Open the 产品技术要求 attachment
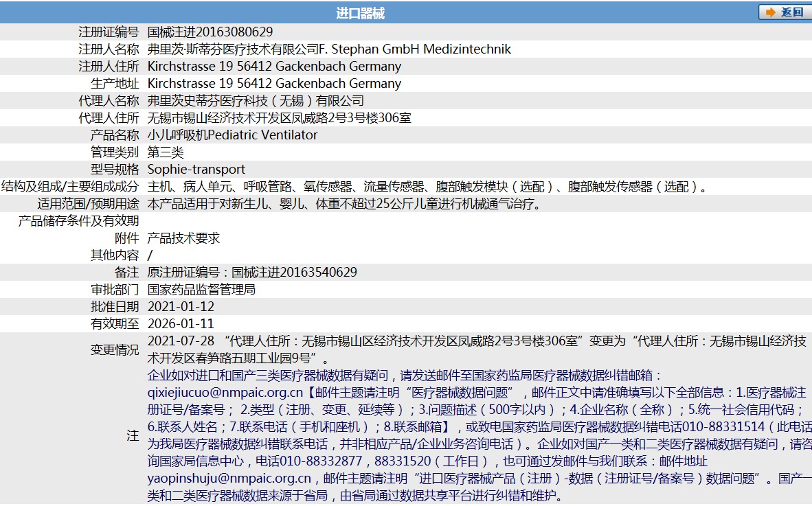 (x=184, y=238)
